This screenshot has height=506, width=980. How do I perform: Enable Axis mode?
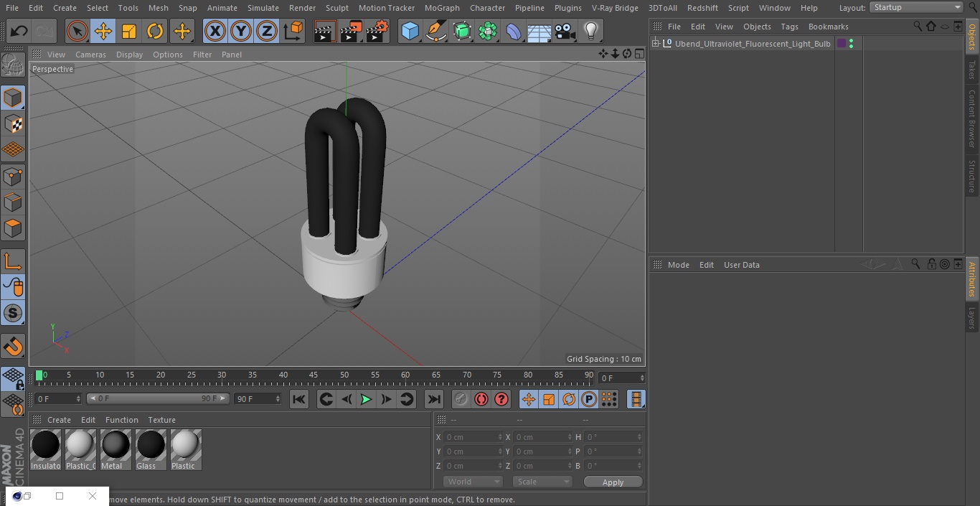(x=13, y=261)
